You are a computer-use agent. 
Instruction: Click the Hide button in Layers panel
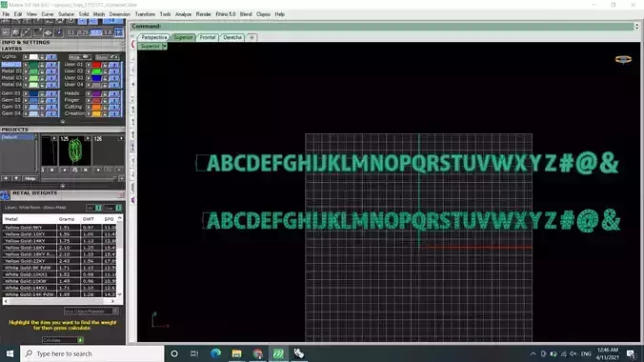pyautogui.click(x=79, y=57)
